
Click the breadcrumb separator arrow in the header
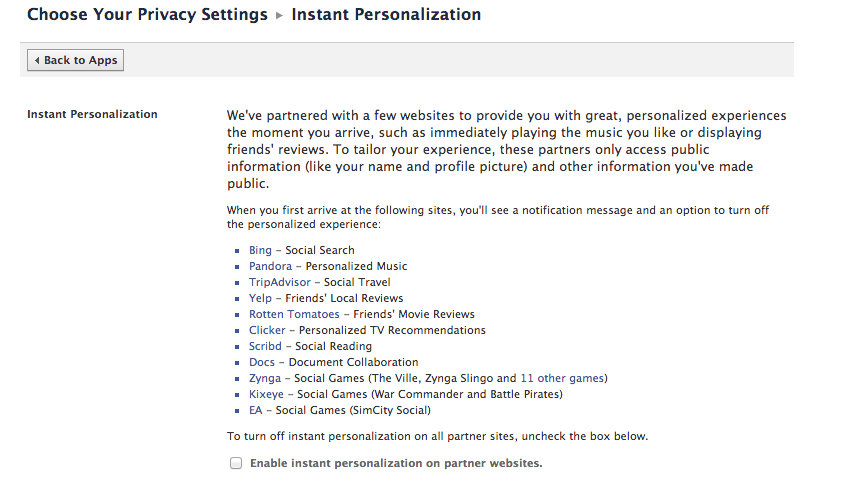[280, 16]
